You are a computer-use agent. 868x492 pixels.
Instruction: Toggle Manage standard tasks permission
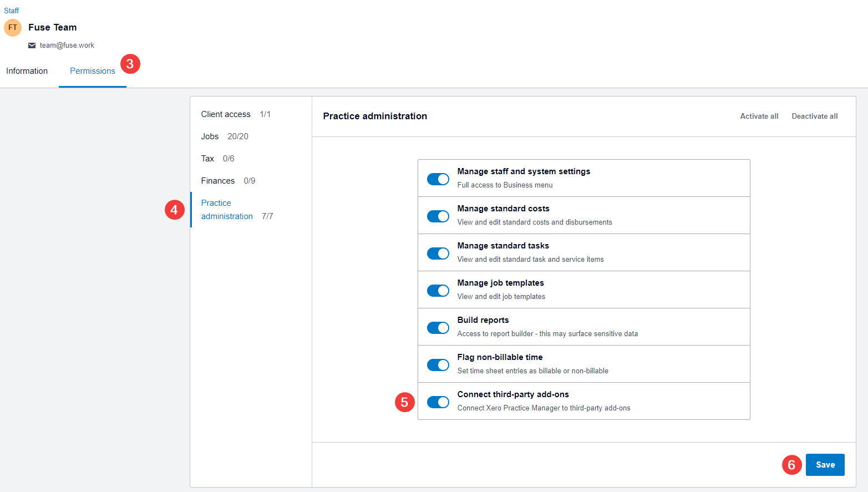438,253
